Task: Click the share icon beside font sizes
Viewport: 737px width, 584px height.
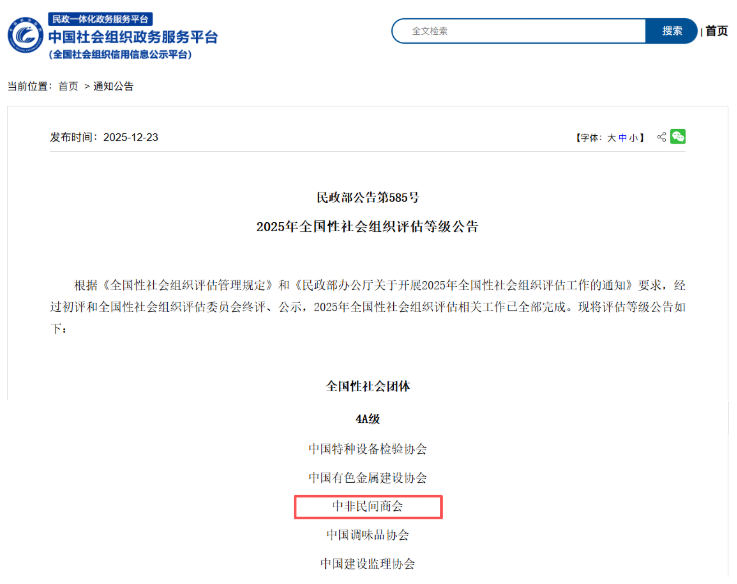Action: pyautogui.click(x=661, y=137)
